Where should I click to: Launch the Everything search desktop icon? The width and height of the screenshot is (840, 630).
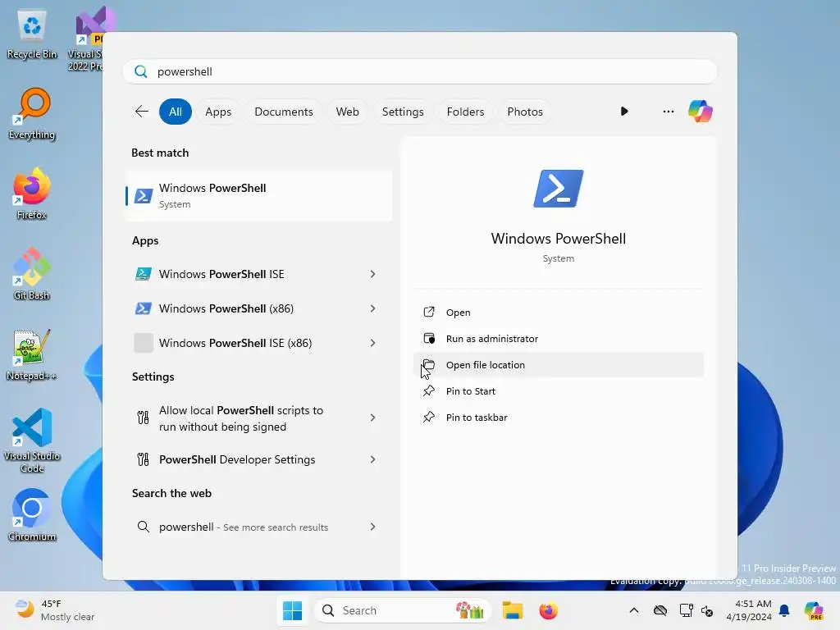(32, 114)
